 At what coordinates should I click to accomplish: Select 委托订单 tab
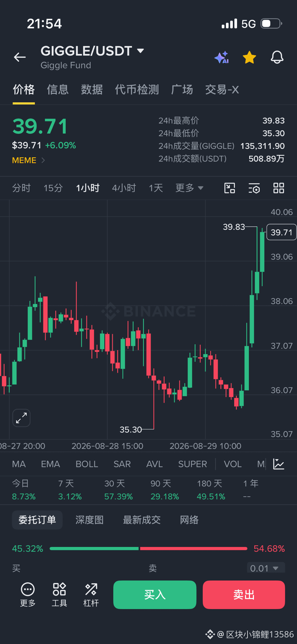tap(37, 520)
